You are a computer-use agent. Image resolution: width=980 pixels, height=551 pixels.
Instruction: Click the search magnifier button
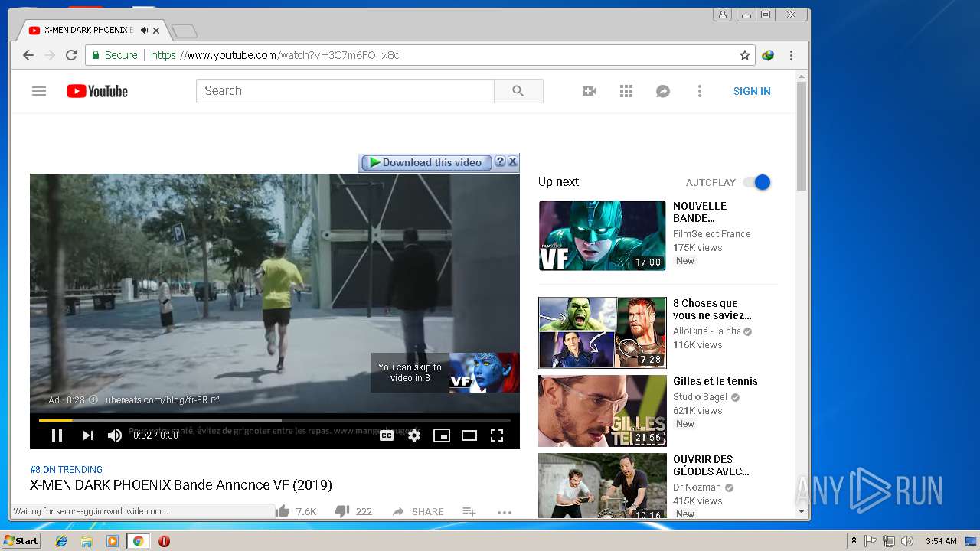tap(518, 91)
